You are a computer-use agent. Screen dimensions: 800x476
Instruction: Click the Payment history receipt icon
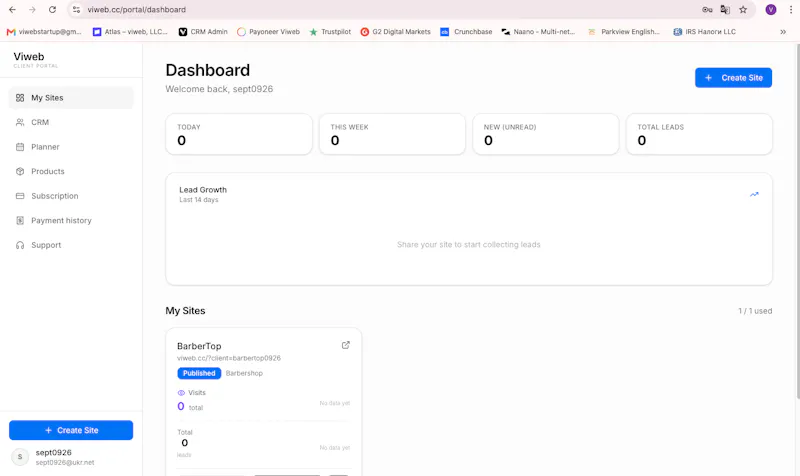pyautogui.click(x=20, y=220)
